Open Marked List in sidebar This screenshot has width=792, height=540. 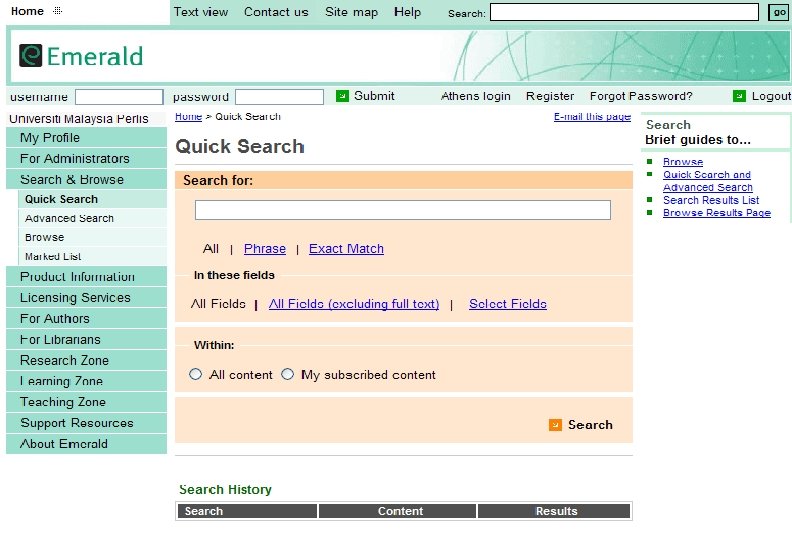[x=92, y=256]
